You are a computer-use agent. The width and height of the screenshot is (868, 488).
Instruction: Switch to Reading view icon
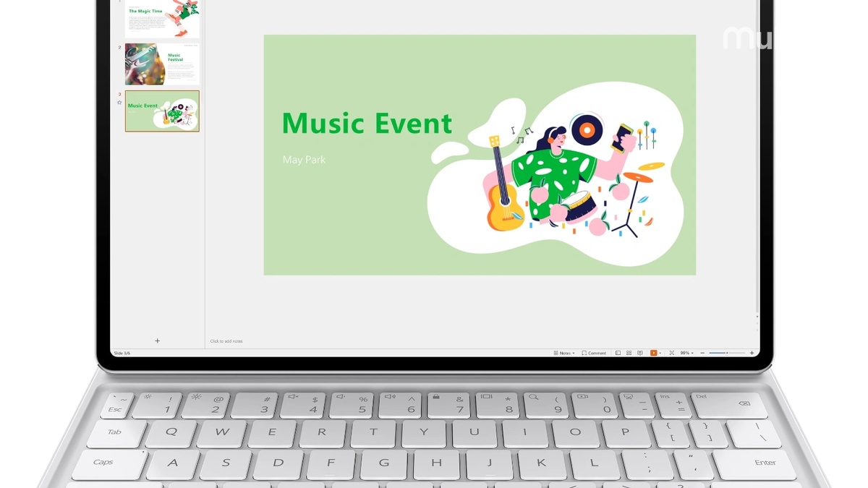(x=639, y=353)
